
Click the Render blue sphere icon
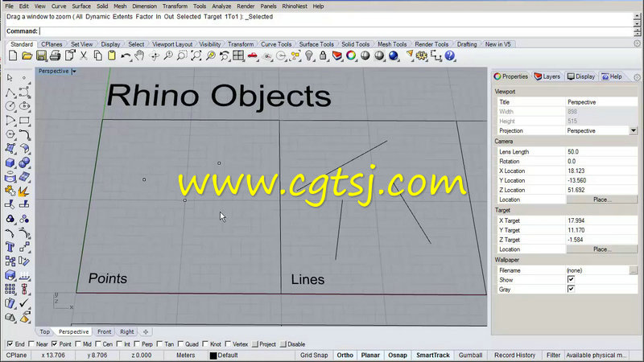(394, 56)
